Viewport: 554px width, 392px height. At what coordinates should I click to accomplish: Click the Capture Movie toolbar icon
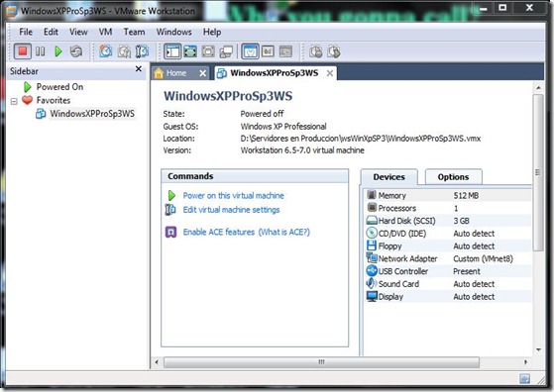click(x=334, y=51)
